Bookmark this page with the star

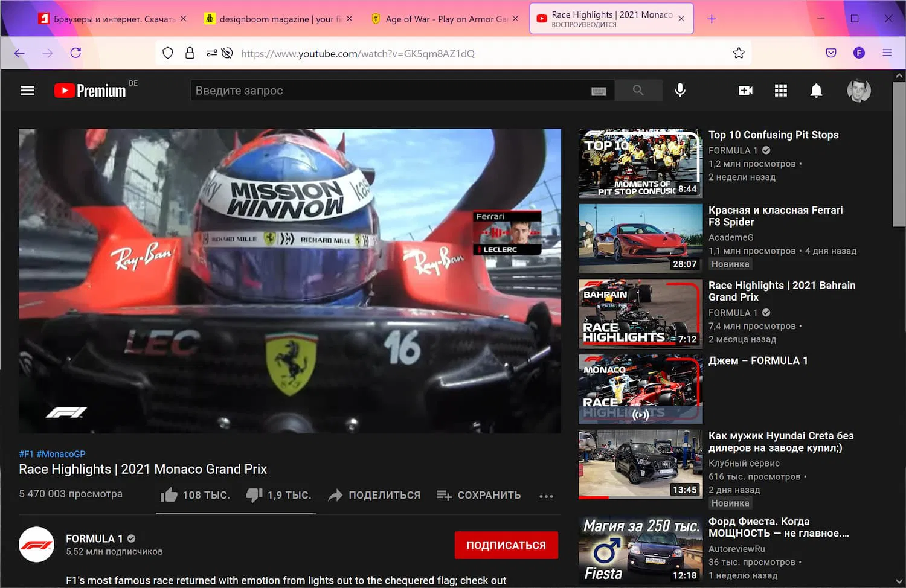[x=739, y=53]
